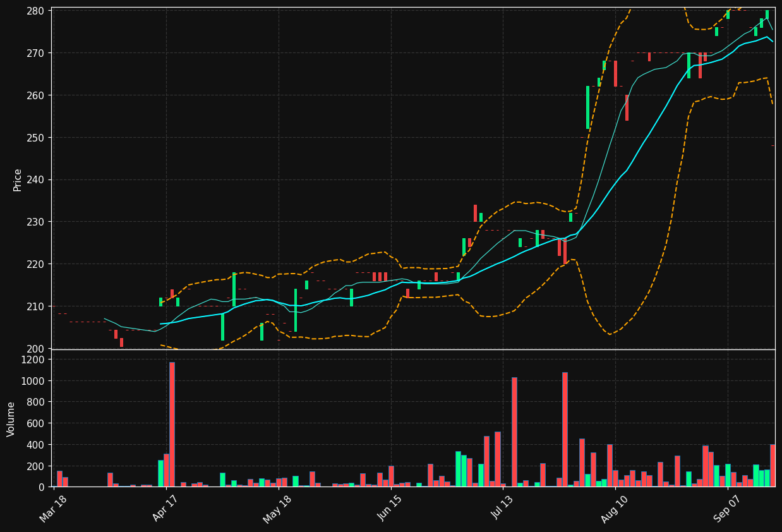Image resolution: width=782 pixels, height=532 pixels.
Task: Click the 800 volume tick label
Action: tap(35, 402)
